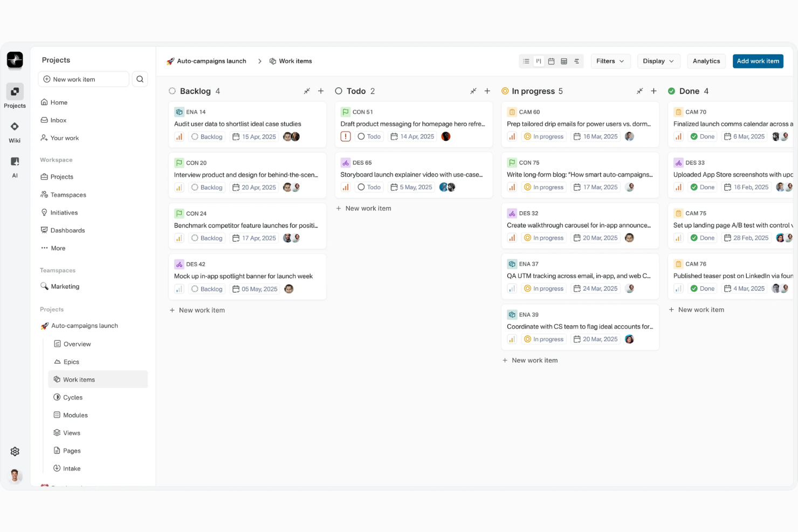Viewport: 798px width, 532px height.
Task: Switch to the calendar layout icon
Action: tap(551, 61)
